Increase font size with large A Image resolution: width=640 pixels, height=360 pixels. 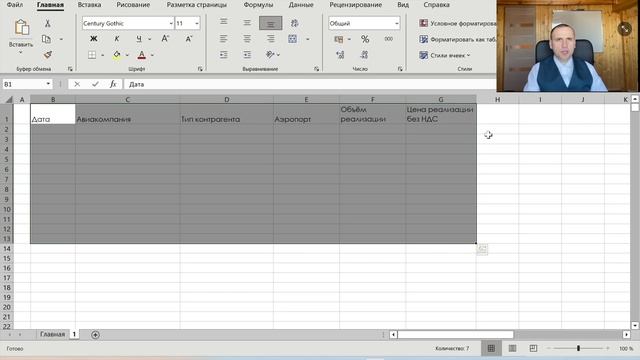[x=165, y=39]
